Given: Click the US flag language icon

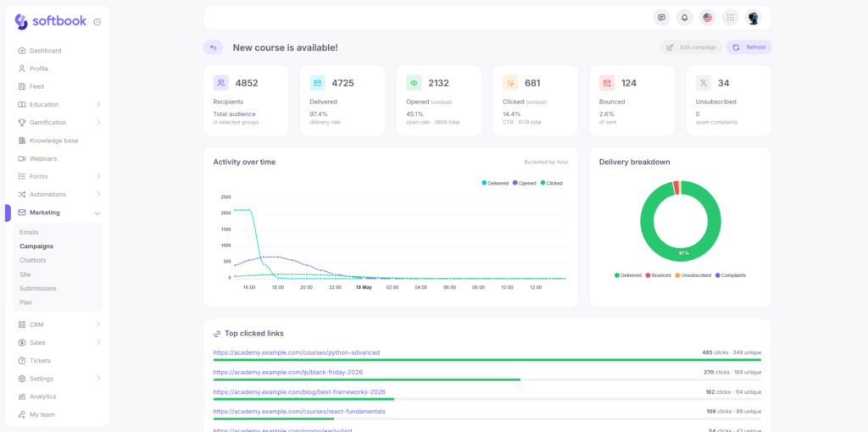Looking at the screenshot, I should click(707, 18).
